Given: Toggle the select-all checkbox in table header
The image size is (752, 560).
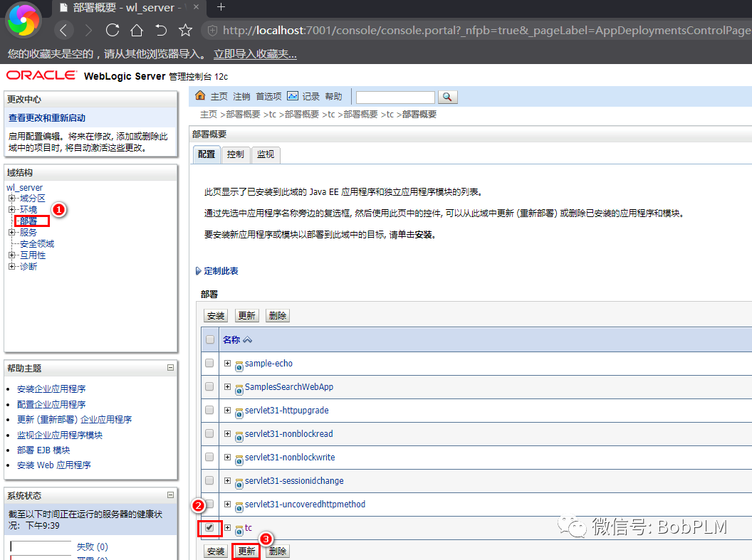Looking at the screenshot, I should [x=209, y=339].
